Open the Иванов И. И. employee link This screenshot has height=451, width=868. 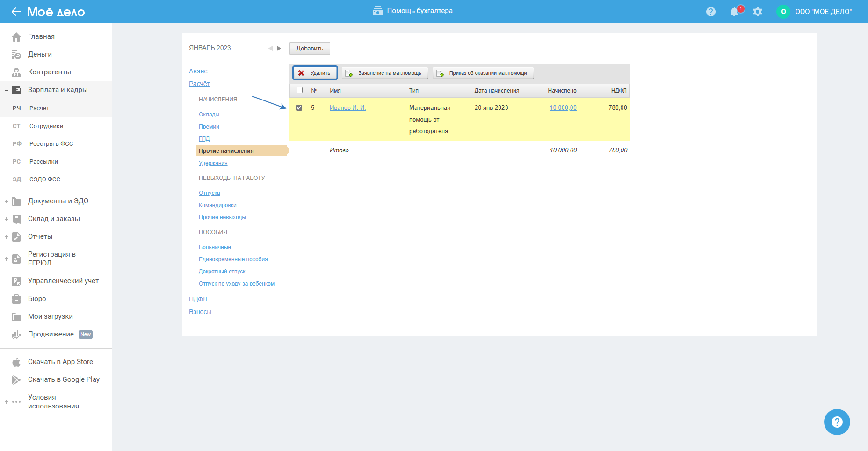(347, 108)
